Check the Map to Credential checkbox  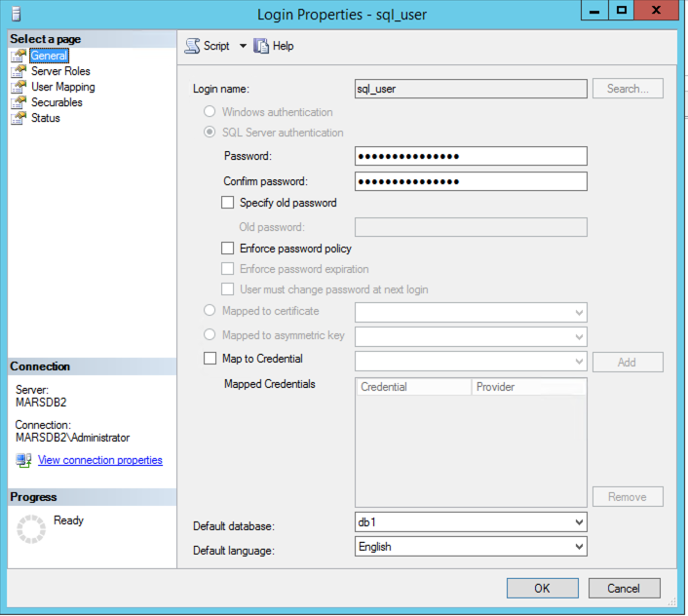(x=210, y=359)
